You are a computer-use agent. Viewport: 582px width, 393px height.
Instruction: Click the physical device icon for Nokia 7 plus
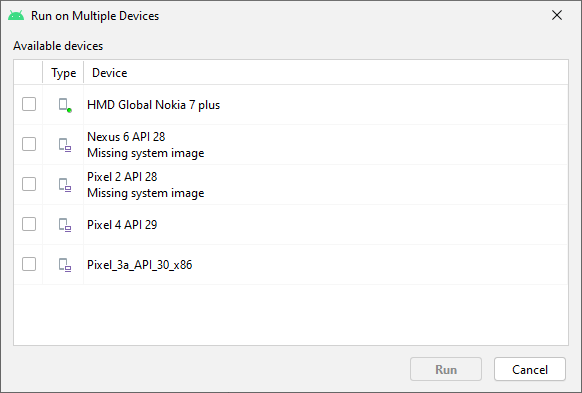[x=65, y=105]
